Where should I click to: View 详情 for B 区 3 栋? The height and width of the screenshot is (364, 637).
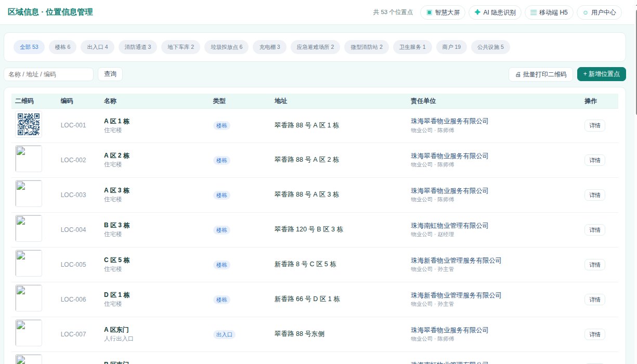pyautogui.click(x=595, y=230)
